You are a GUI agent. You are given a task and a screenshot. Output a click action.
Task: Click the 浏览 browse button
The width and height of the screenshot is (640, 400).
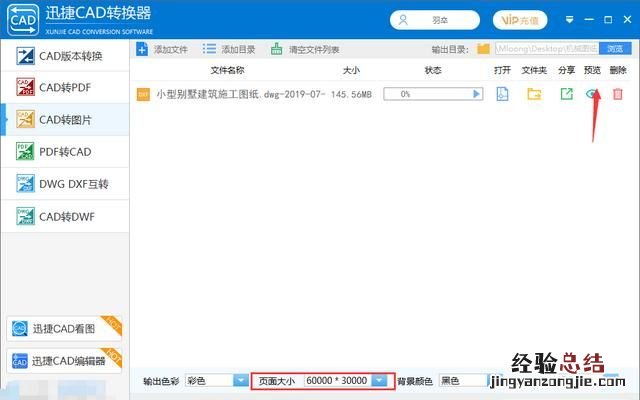pos(615,48)
